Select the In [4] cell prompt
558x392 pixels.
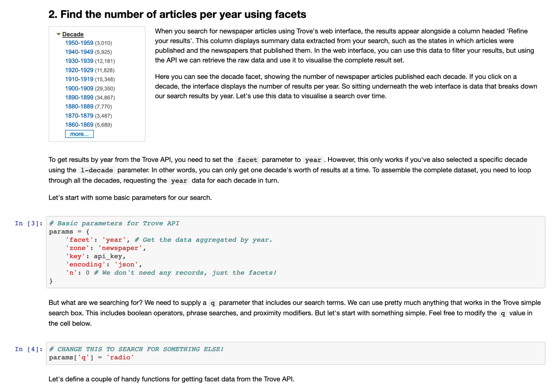click(29, 349)
